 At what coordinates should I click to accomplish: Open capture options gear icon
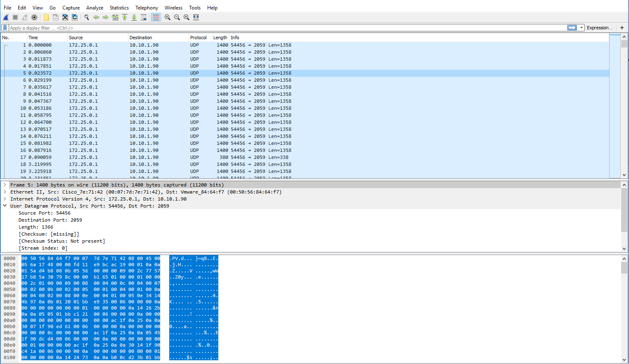pyautogui.click(x=34, y=17)
